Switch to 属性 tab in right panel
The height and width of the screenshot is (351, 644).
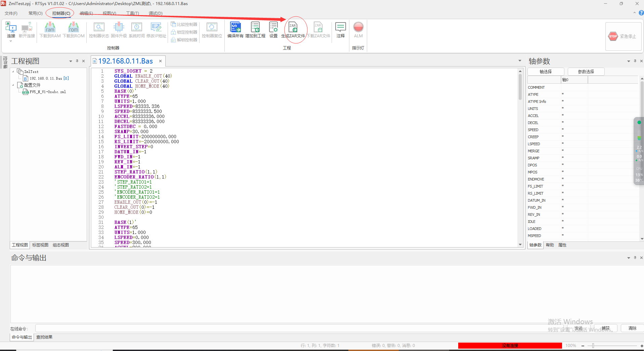pos(562,245)
